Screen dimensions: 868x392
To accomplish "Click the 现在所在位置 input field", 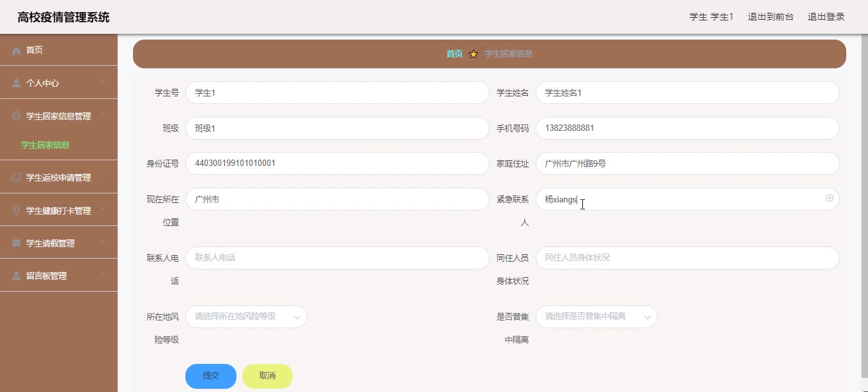I will 337,199.
